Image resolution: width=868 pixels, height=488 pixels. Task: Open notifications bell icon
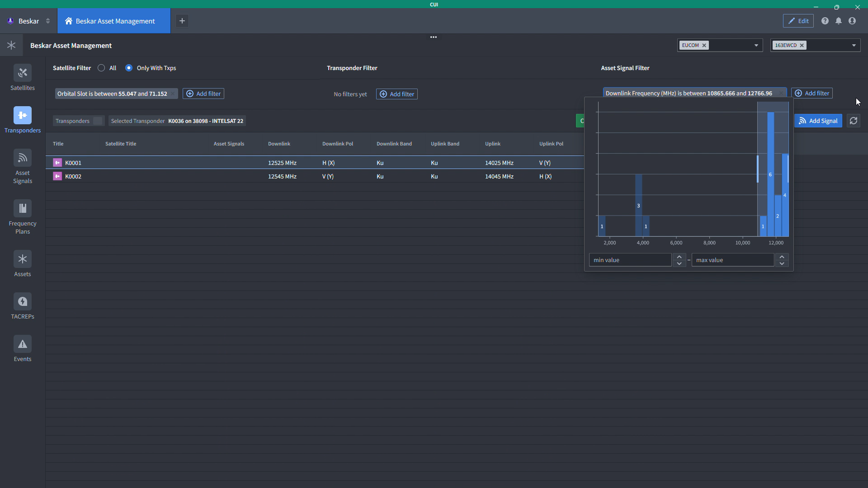pos(839,21)
